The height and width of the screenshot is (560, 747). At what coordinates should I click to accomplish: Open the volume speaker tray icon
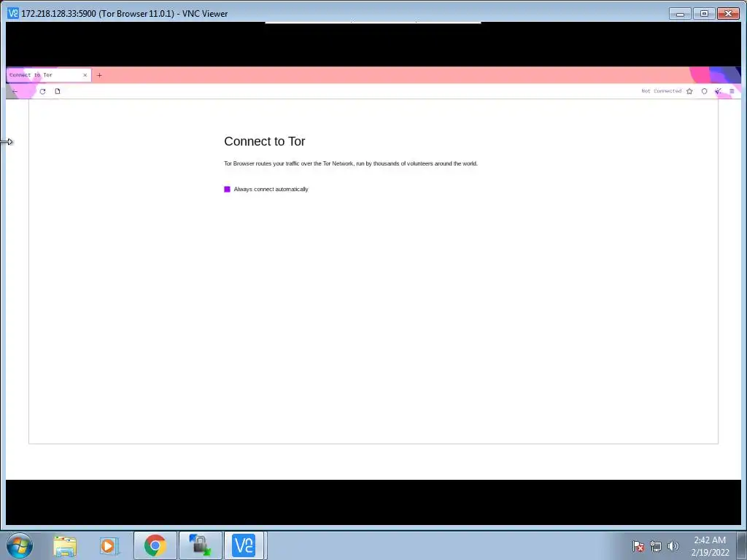tap(673, 546)
